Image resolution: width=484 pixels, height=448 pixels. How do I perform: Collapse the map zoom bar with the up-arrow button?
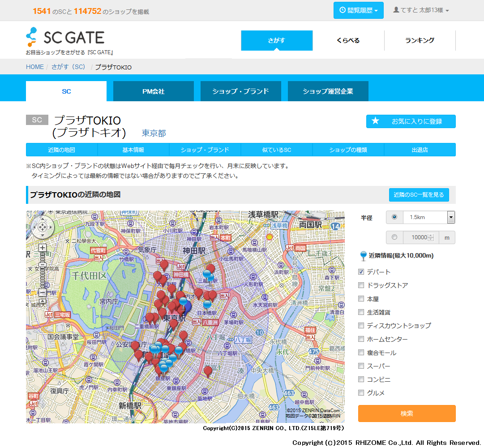pos(42,301)
